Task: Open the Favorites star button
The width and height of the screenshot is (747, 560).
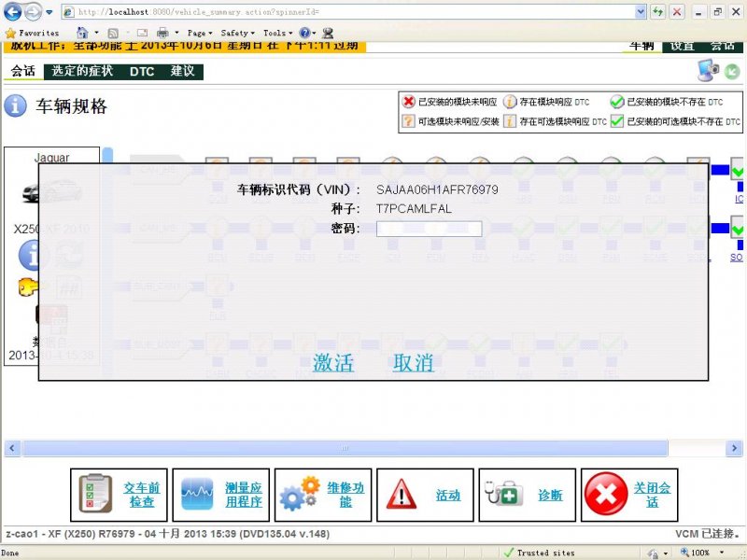Action: [x=32, y=33]
